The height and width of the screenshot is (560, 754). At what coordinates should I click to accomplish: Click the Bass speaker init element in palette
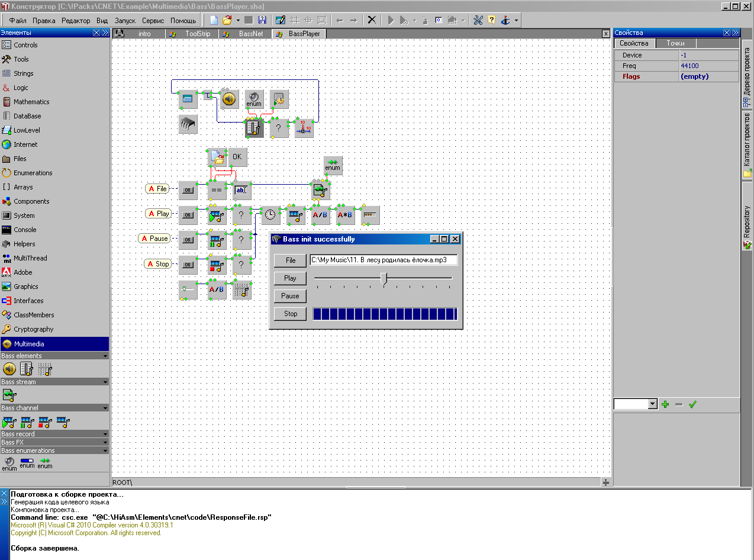coord(9,369)
